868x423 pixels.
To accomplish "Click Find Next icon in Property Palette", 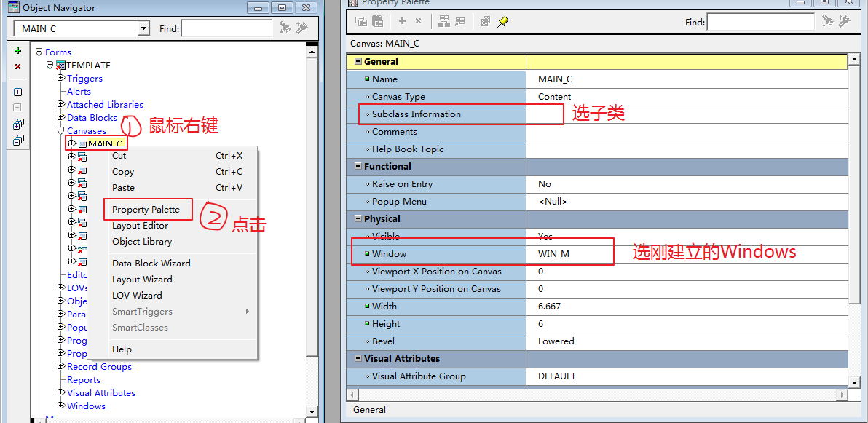I will pyautogui.click(x=827, y=22).
